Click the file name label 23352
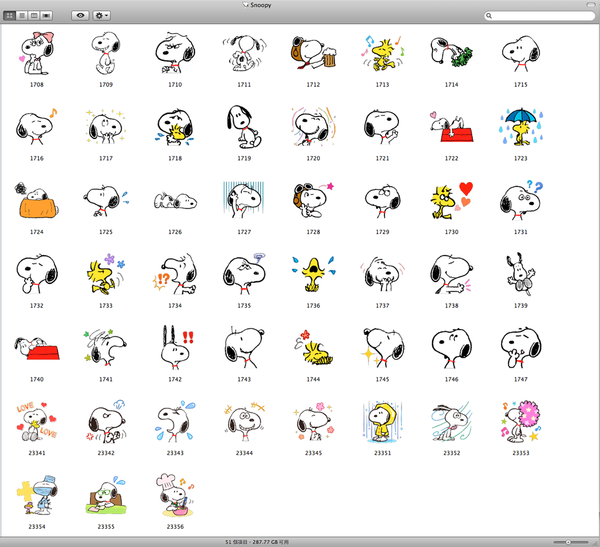600x547 pixels. [x=452, y=453]
